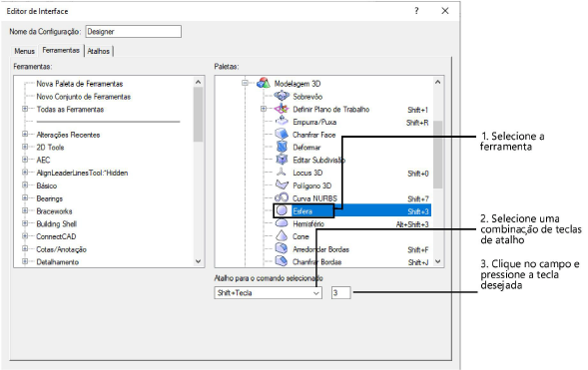The image size is (588, 370).
Task: Select the Cotas/Anotação tree item
Action: click(x=61, y=249)
